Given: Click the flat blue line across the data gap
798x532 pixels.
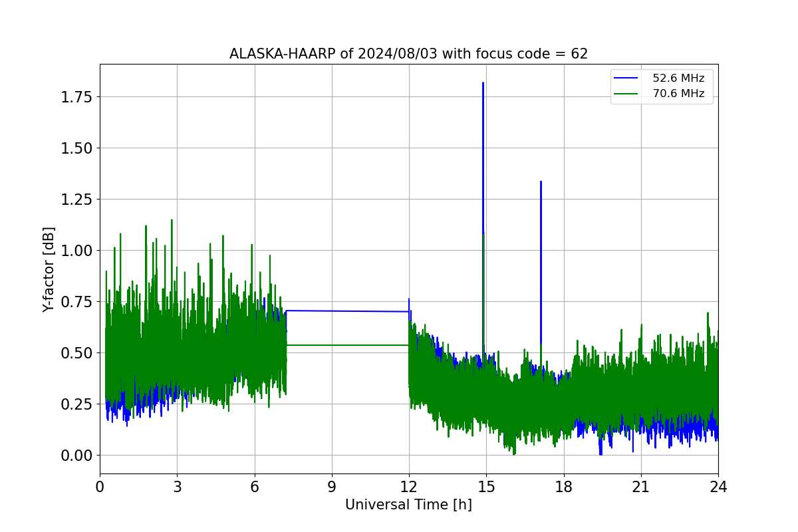Looking at the screenshot, I should click(x=347, y=311).
